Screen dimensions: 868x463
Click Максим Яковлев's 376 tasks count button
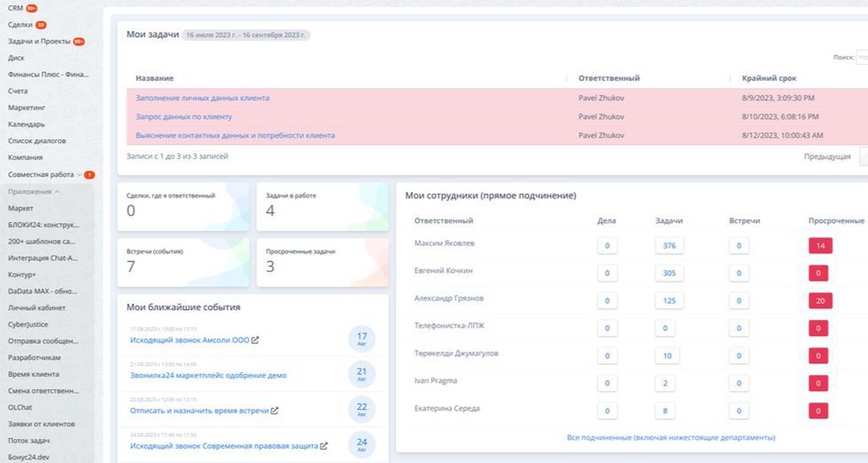coord(669,246)
